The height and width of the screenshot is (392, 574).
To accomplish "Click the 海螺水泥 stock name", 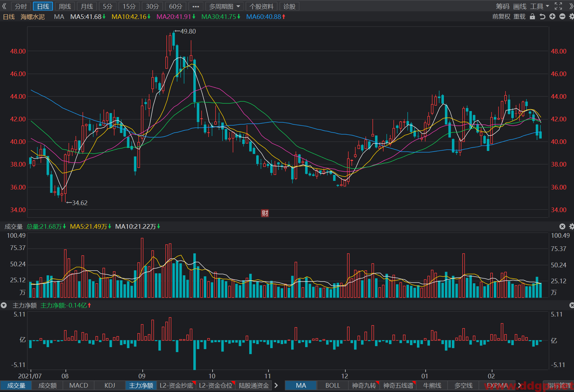I will click(33, 17).
